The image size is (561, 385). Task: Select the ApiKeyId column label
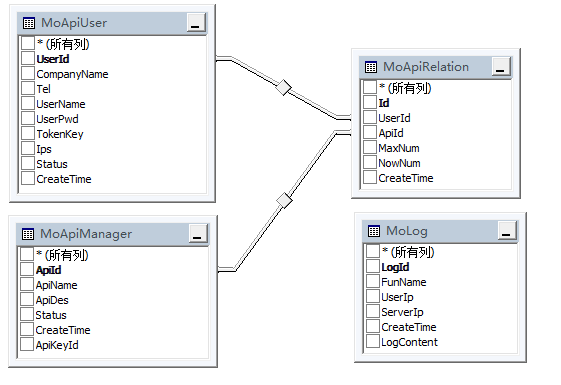(x=57, y=345)
